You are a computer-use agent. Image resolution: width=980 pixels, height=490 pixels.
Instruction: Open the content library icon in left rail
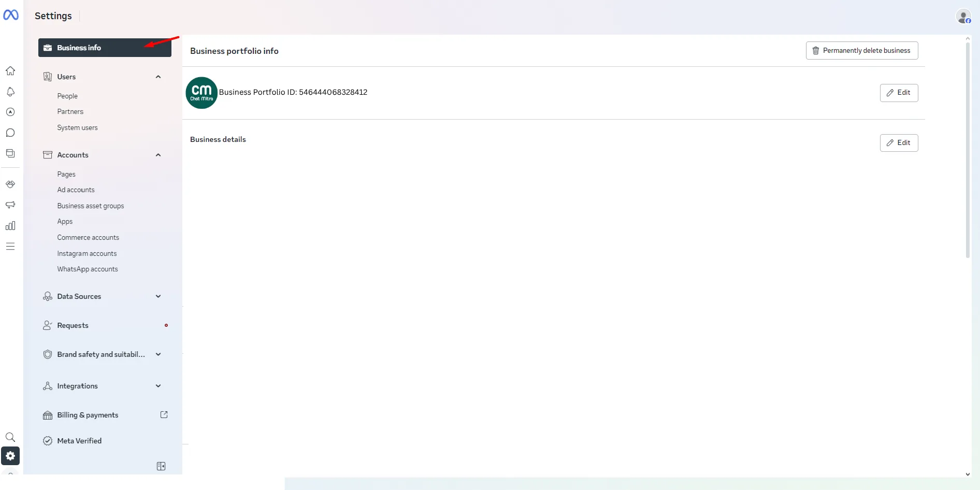pyautogui.click(x=10, y=153)
